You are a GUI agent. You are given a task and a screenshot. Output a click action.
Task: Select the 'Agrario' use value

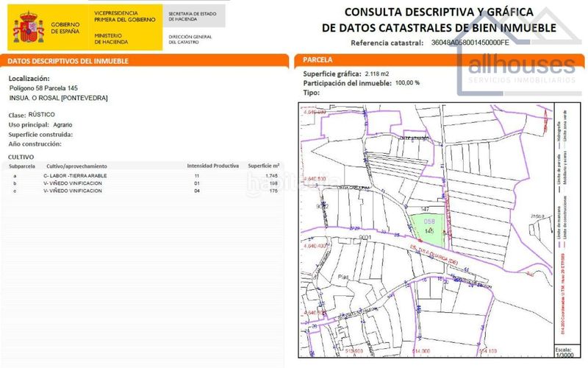click(x=62, y=124)
